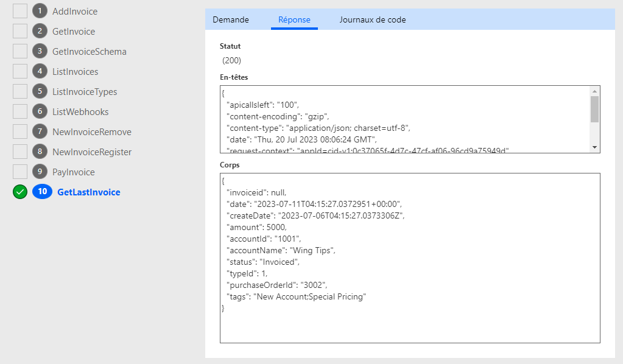This screenshot has height=364, width=623.
Task: Select the Réponse tab
Action: [x=294, y=19]
